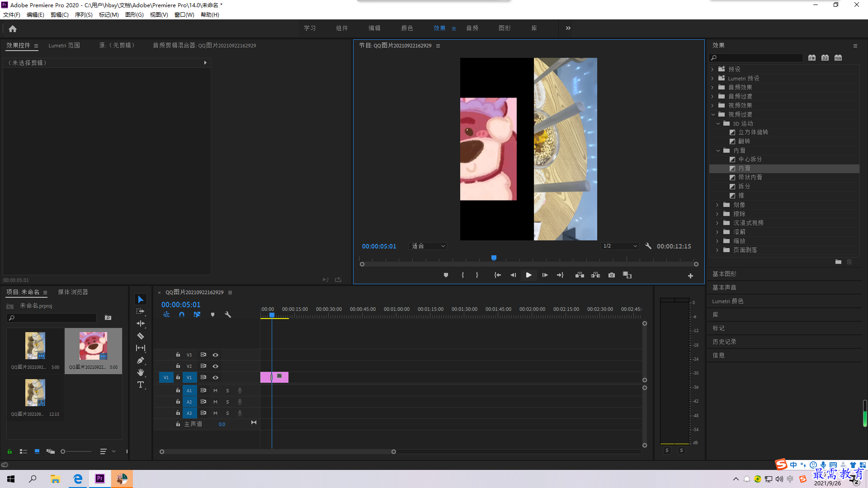The width and height of the screenshot is (868, 488).
Task: Solo audio track A2
Action: 227,402
